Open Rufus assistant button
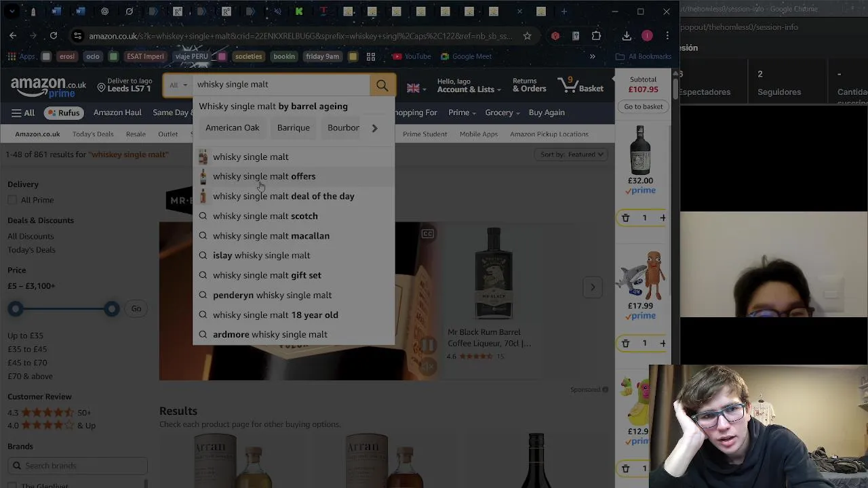 [x=63, y=113]
